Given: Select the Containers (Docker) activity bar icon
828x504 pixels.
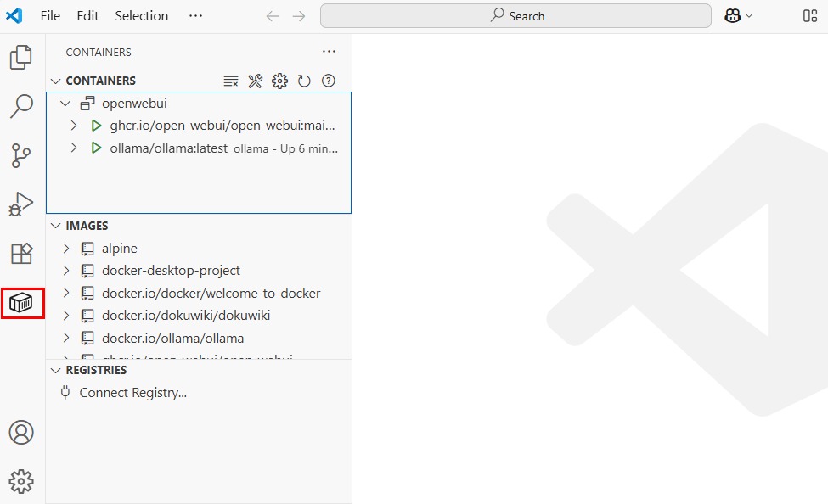Looking at the screenshot, I should (x=22, y=303).
